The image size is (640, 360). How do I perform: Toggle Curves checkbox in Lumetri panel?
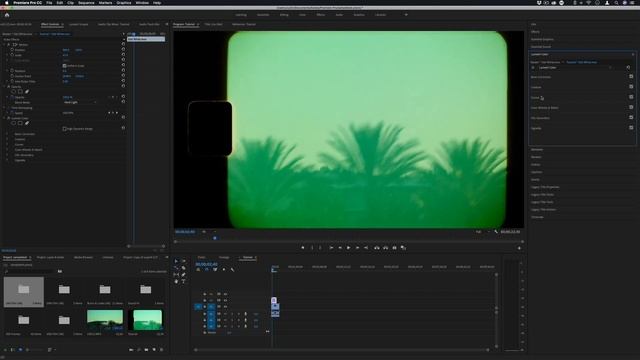pos(631,97)
